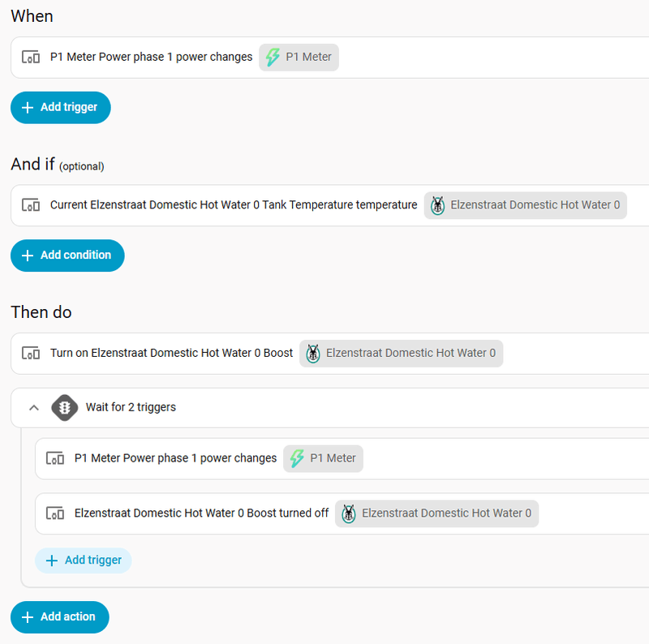Click the Elzenstraat logo icon in the Boost turned off chip
The width and height of the screenshot is (649, 644).
(x=349, y=513)
